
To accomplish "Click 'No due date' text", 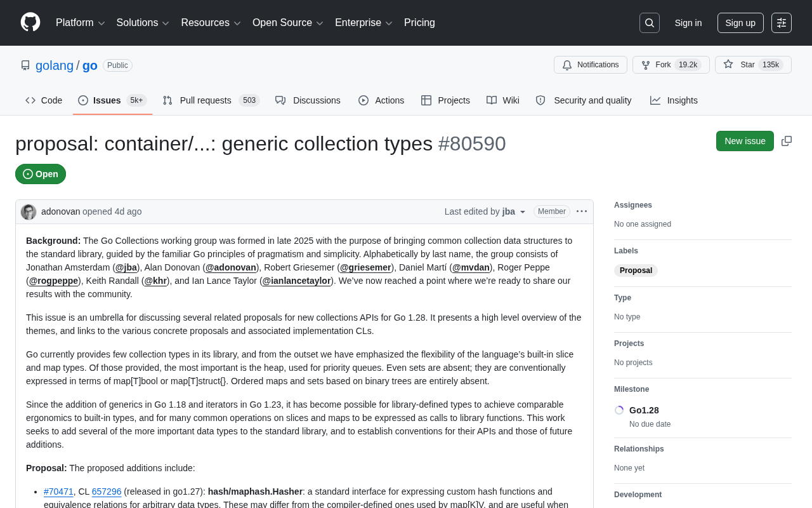I will pyautogui.click(x=650, y=424).
